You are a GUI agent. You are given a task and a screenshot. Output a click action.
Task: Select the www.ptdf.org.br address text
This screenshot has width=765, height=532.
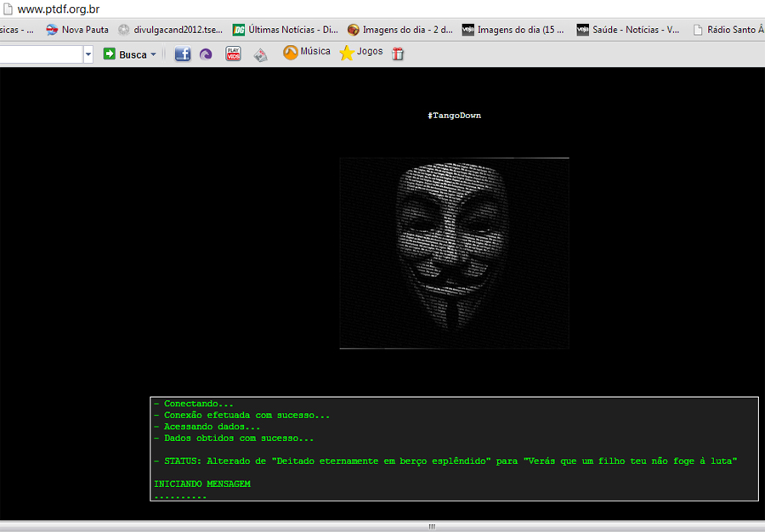pyautogui.click(x=59, y=9)
